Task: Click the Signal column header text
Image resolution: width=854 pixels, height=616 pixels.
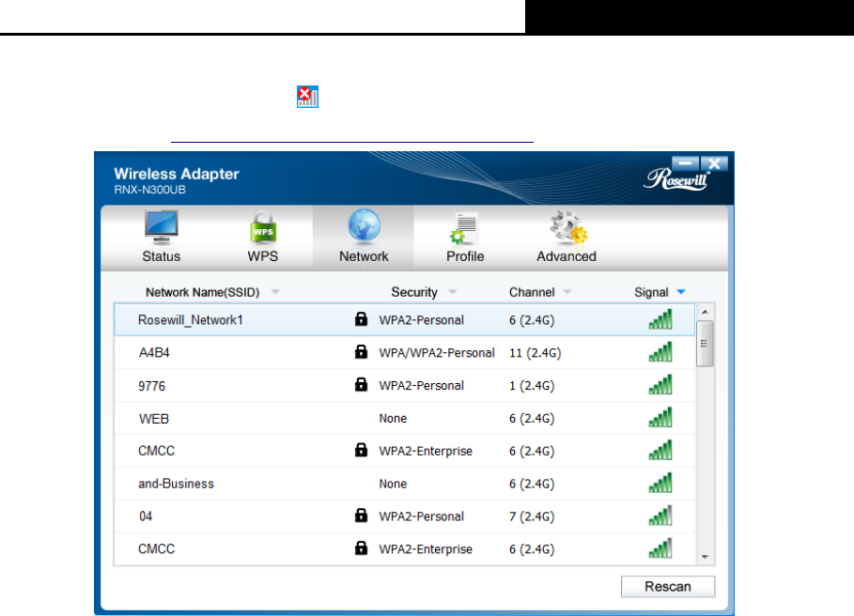Action: pos(651,292)
